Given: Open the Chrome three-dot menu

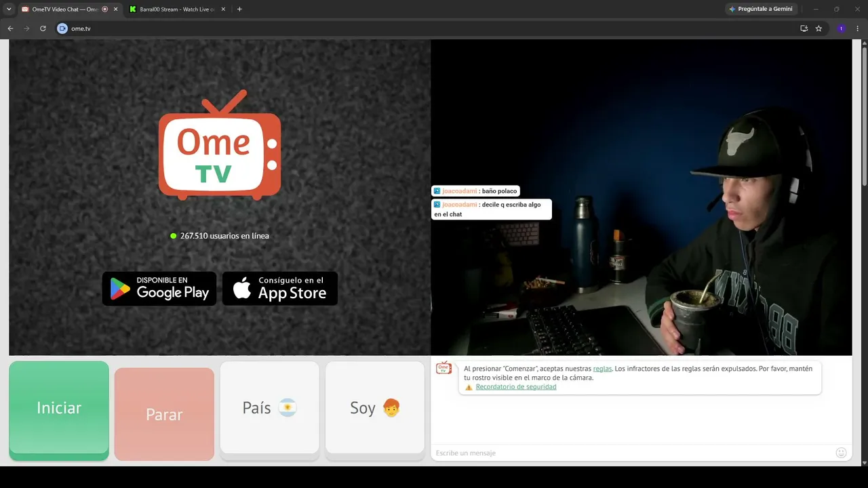Looking at the screenshot, I should tap(858, 28).
